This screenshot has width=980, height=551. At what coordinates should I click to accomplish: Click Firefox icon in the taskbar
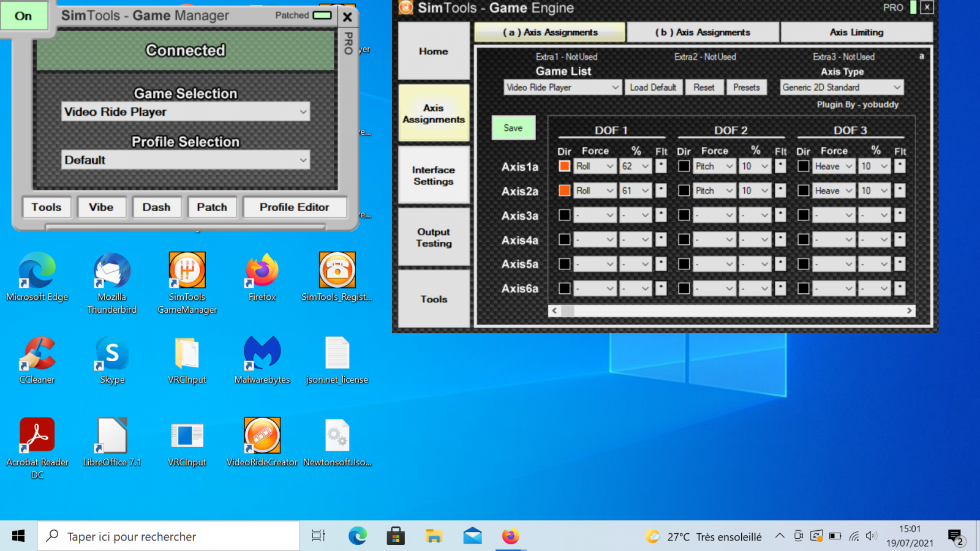(510, 536)
